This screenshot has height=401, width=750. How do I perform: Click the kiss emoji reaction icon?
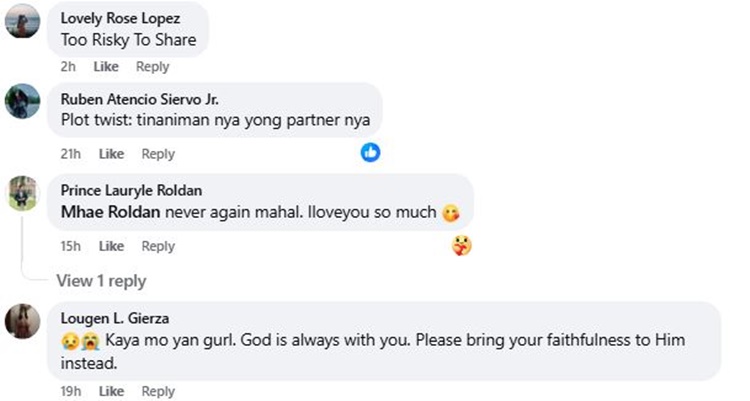[461, 245]
